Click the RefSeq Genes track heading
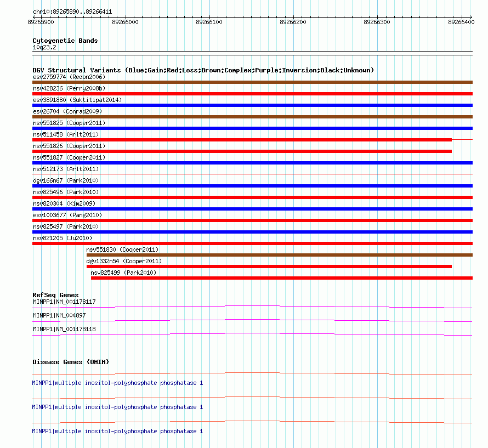This screenshot has height=448, width=488. (x=55, y=295)
